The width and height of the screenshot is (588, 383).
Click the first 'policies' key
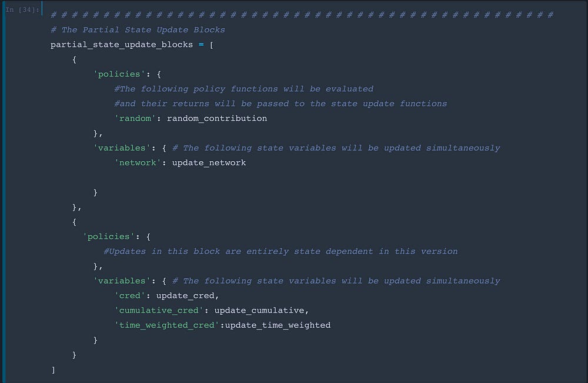click(x=119, y=74)
